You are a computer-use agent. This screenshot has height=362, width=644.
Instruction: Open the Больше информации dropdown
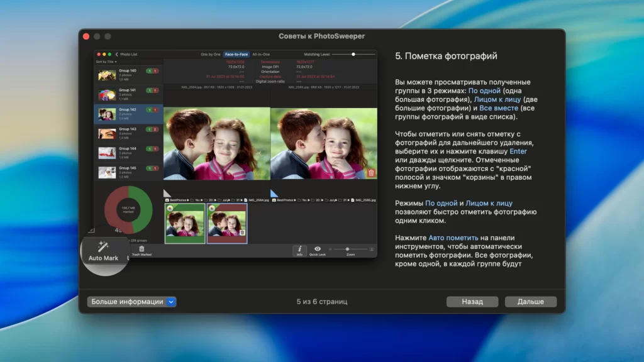pyautogui.click(x=131, y=302)
